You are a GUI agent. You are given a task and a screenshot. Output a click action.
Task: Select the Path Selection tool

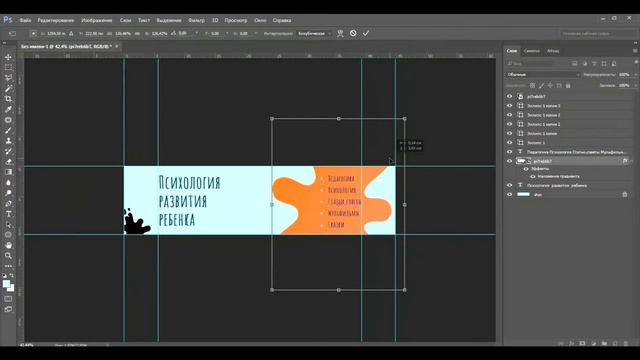(8, 224)
